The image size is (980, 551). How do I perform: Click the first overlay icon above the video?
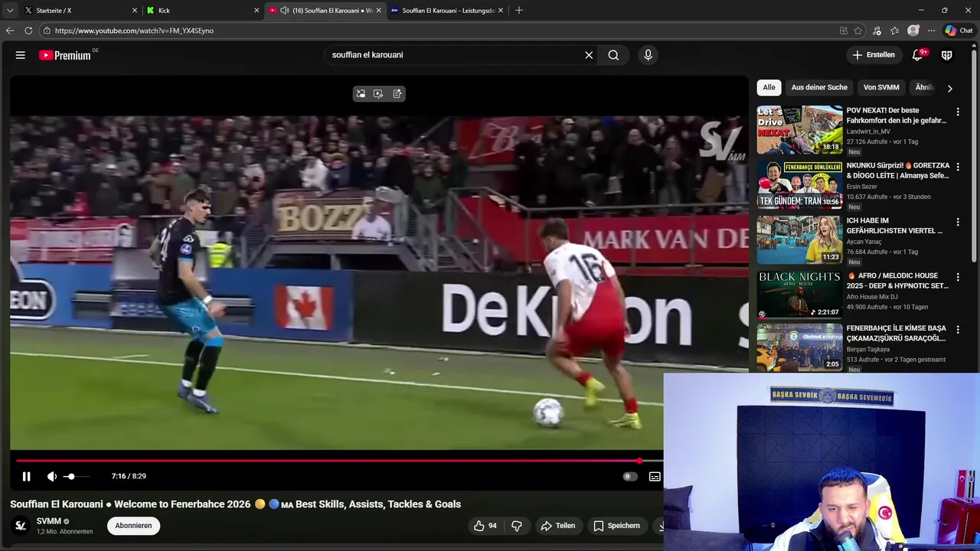tap(361, 94)
